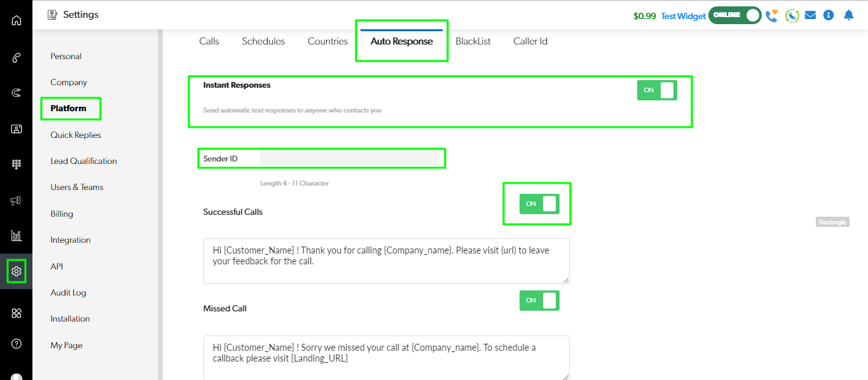Open the dial pad sidebar icon

(x=17, y=164)
